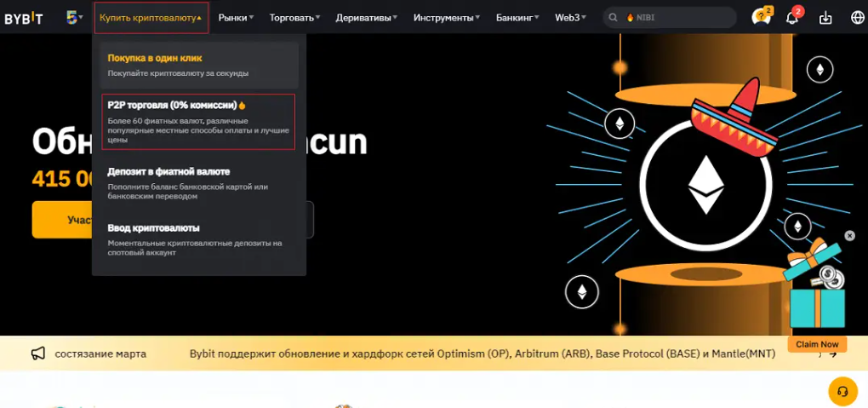Click the download app icon

(x=825, y=18)
